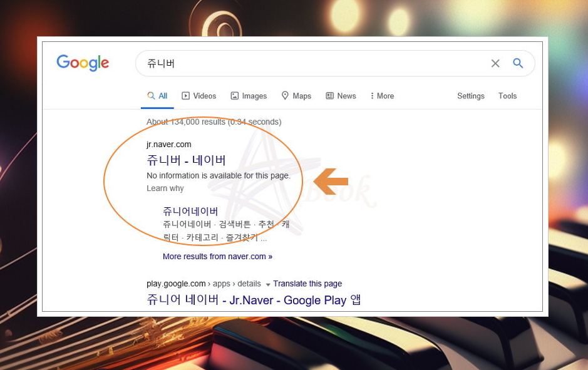The width and height of the screenshot is (588, 370).
Task: Click the 쥬니어네이버 · 검색버튼 snippet text
Action: (226, 231)
